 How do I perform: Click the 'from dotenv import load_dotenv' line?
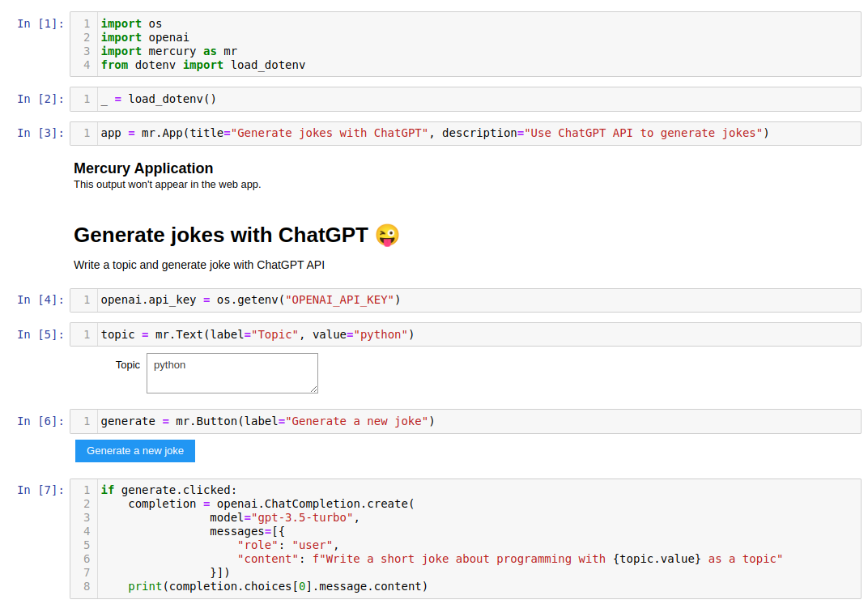click(203, 66)
